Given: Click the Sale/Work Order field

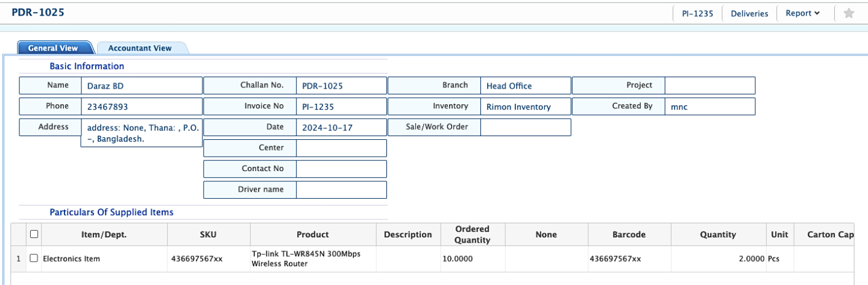Looking at the screenshot, I should [x=525, y=127].
